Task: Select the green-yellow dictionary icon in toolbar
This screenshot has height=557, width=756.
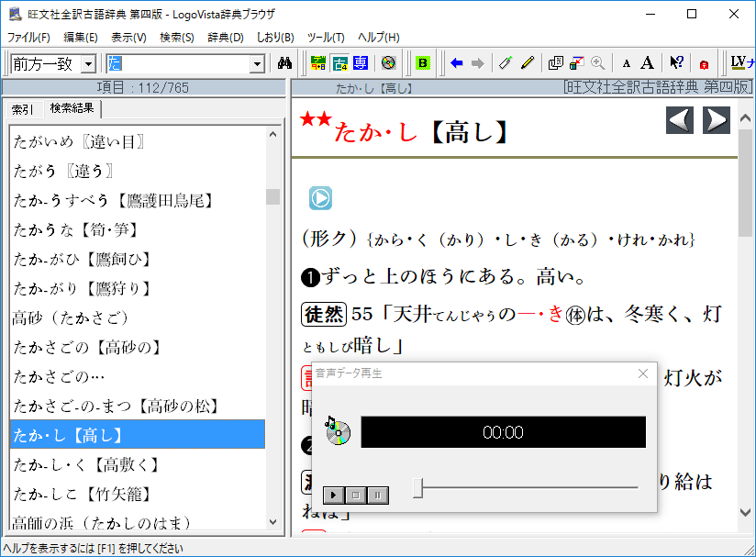Action: click(318, 62)
